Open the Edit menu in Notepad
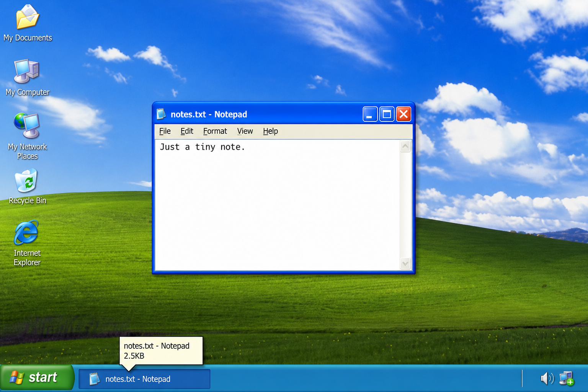This screenshot has width=588, height=392. click(x=187, y=131)
